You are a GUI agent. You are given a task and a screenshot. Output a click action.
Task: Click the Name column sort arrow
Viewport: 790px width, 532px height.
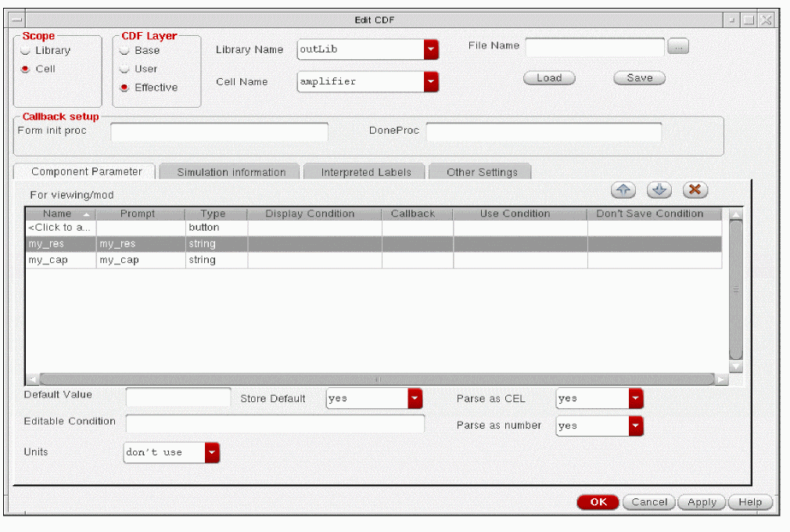click(x=85, y=214)
